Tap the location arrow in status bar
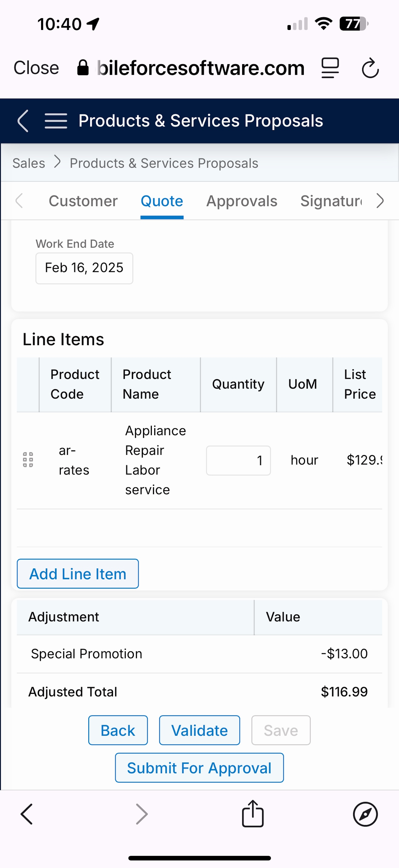Viewport: 399px width, 868px height. pyautogui.click(x=93, y=24)
